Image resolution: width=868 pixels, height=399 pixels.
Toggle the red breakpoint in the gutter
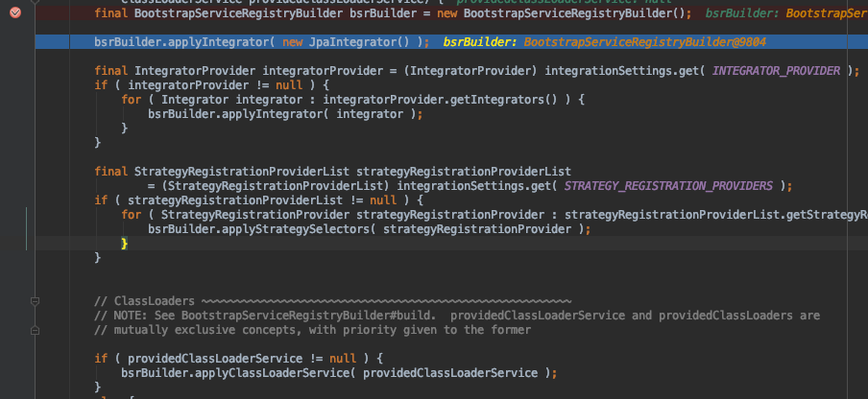click(15, 13)
